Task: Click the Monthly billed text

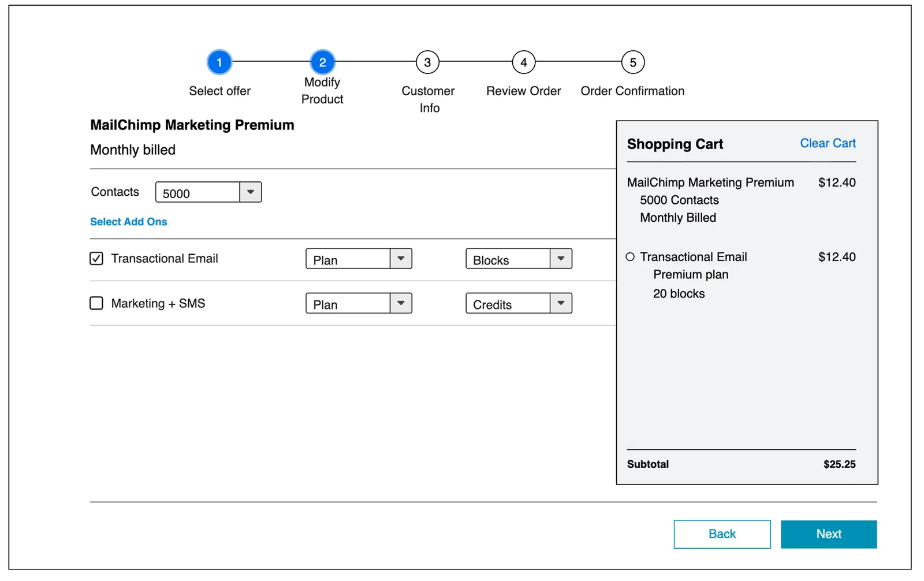Action: click(133, 150)
